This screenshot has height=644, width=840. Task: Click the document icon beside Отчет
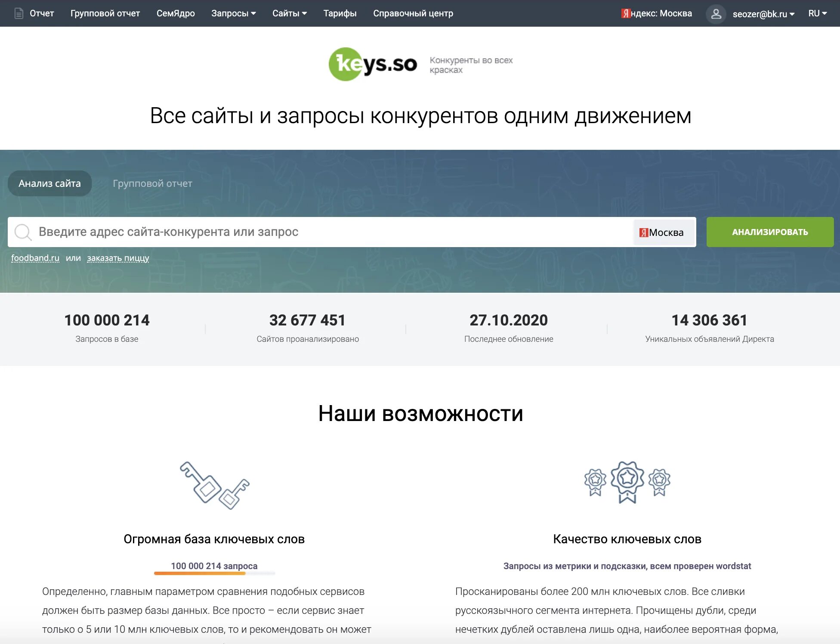19,13
